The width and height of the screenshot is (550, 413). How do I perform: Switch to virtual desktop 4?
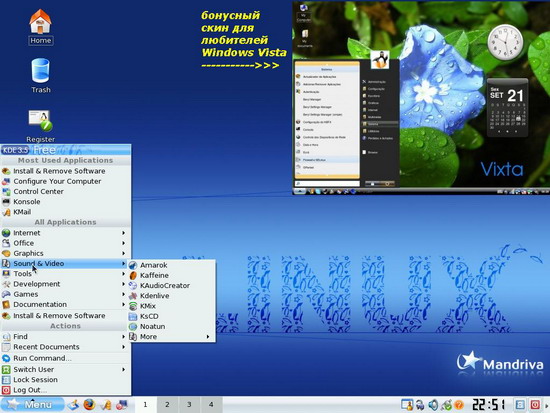211,405
